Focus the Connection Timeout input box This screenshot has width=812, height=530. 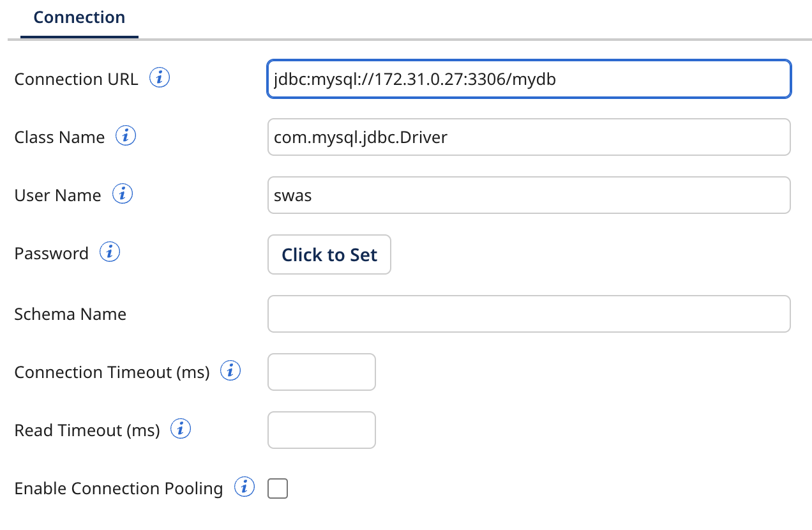(321, 372)
